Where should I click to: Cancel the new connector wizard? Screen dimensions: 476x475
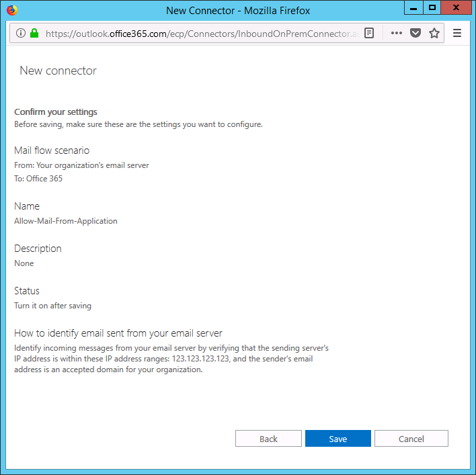(411, 439)
